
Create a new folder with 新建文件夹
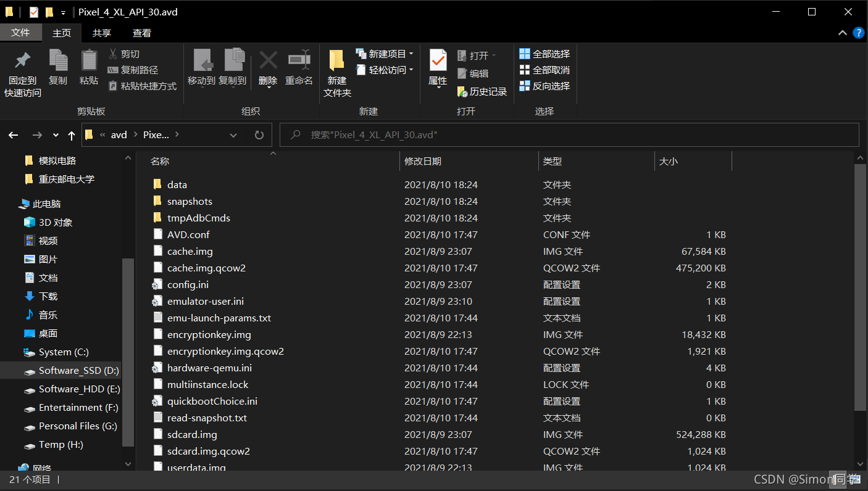(x=337, y=74)
